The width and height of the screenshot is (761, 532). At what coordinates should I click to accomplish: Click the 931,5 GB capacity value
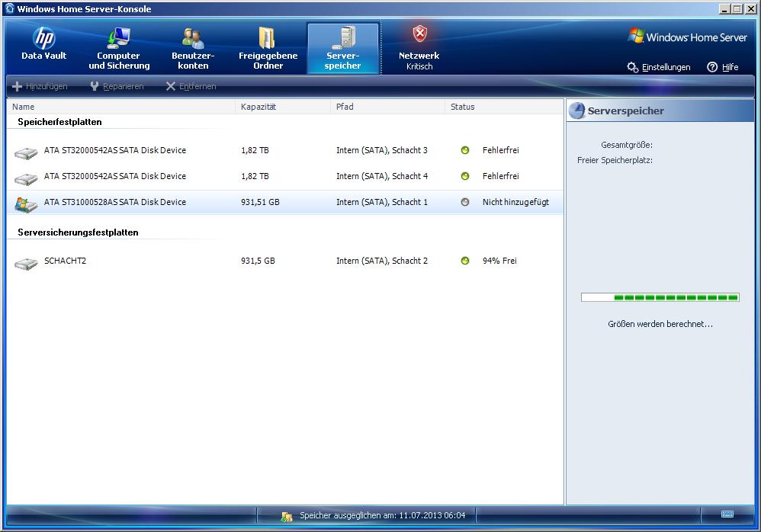point(258,261)
